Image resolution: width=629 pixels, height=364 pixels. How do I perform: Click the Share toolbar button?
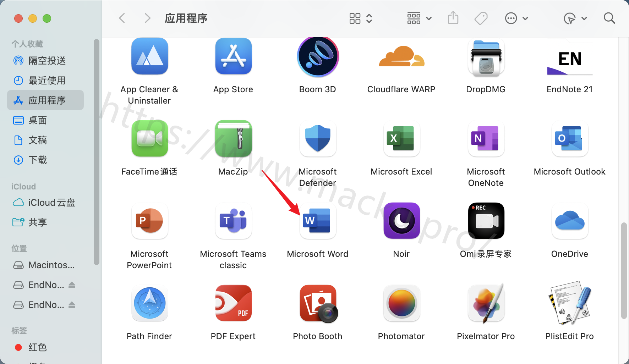click(453, 18)
